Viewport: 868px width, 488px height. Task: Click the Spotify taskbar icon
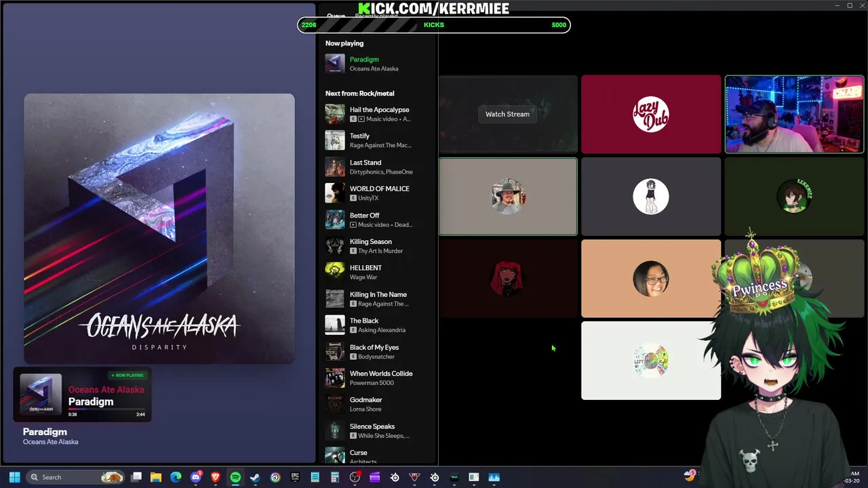235,477
